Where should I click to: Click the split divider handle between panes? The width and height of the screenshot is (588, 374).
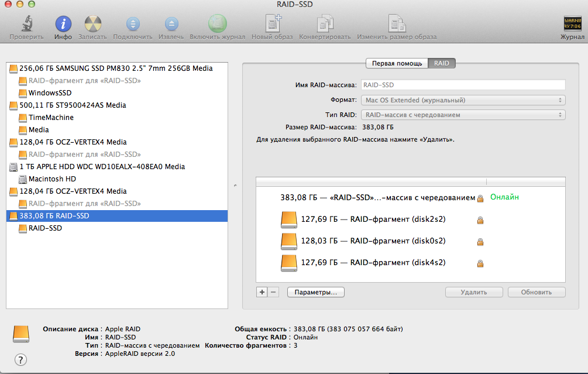[235, 186]
